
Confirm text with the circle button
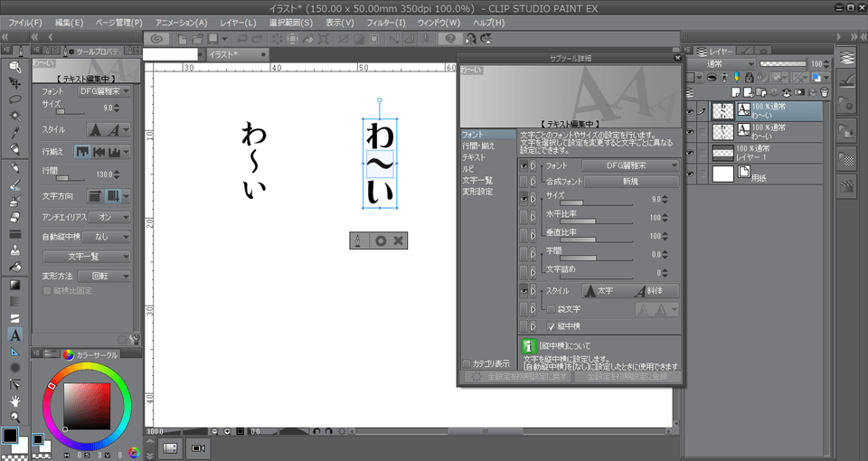(x=380, y=240)
